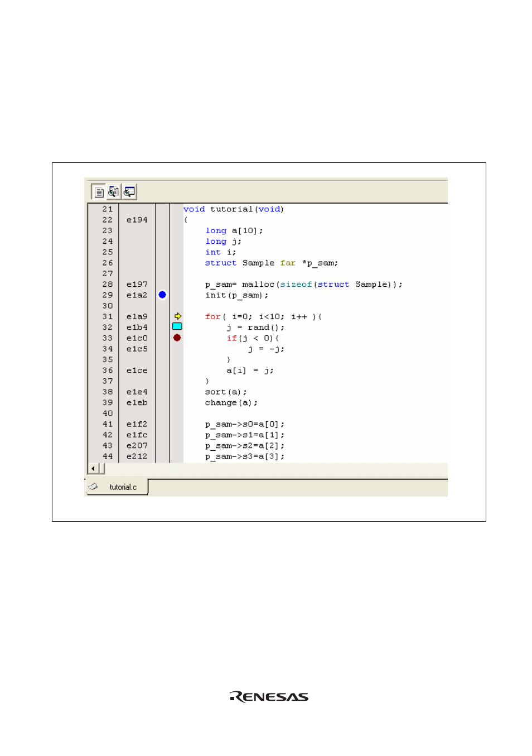Click the for loop statement line
This screenshot has height=756, width=532.
coord(263,317)
